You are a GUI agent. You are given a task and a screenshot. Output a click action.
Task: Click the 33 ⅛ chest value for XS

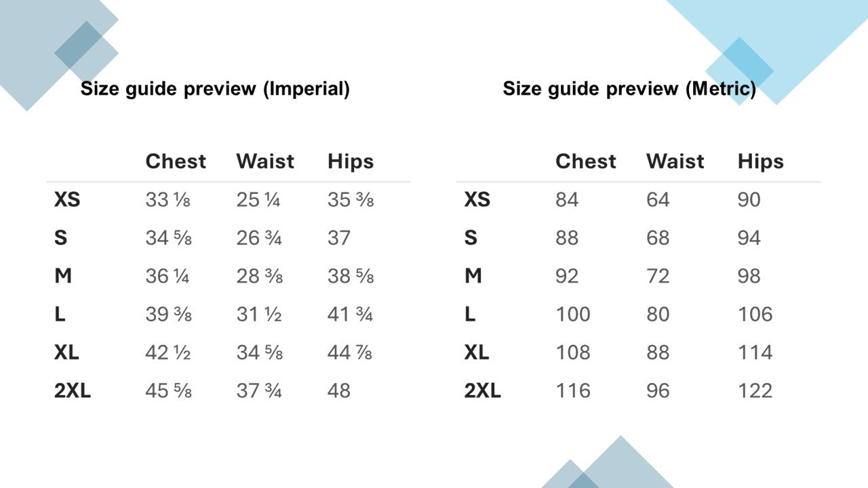click(x=168, y=200)
